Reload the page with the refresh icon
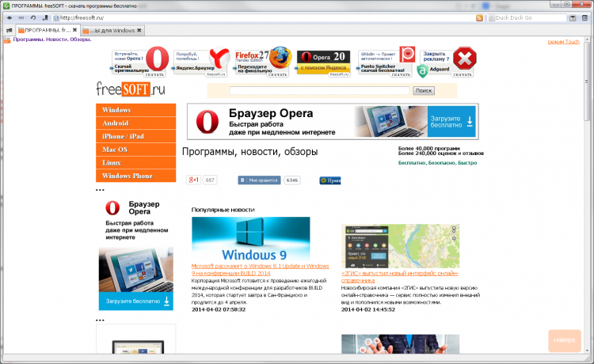 tap(33, 17)
